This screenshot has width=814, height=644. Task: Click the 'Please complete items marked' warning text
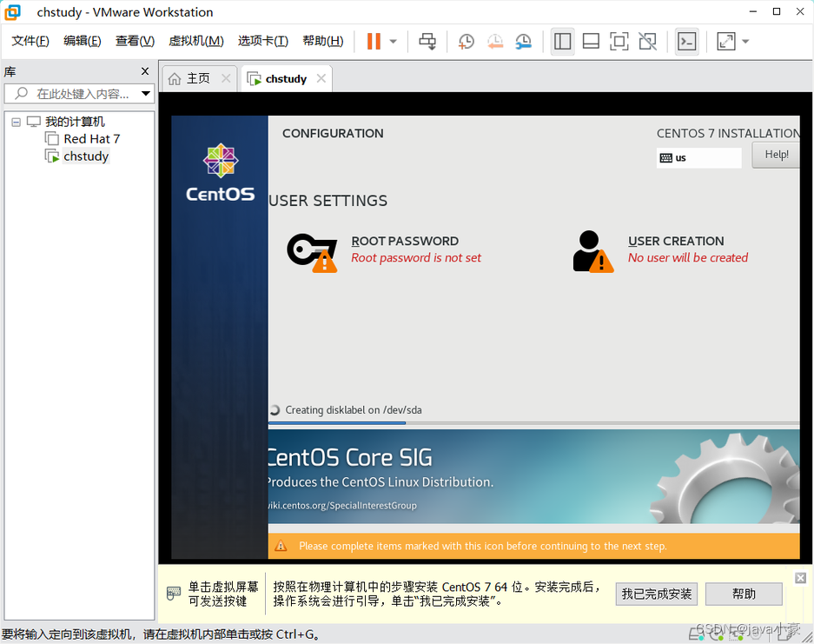pyautogui.click(x=483, y=547)
